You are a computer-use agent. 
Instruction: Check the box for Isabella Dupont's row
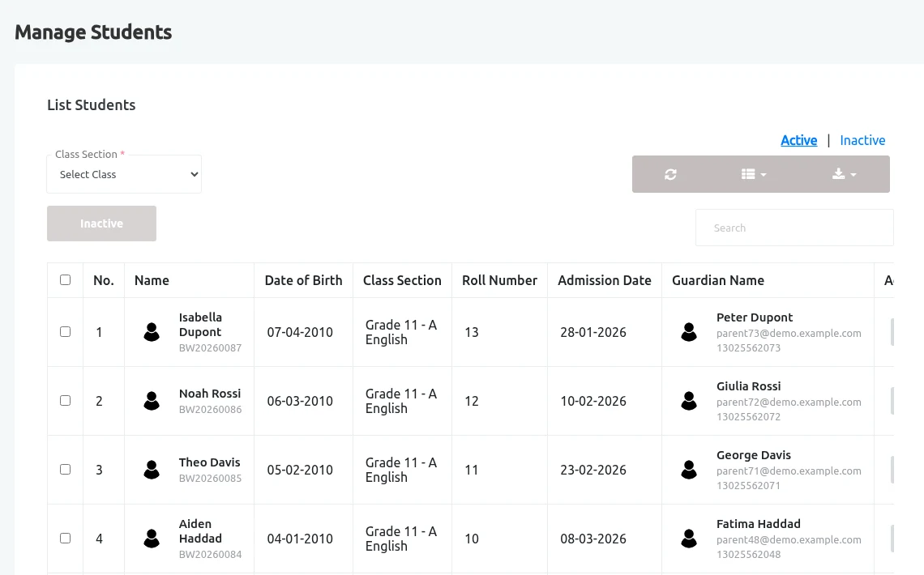click(x=66, y=332)
